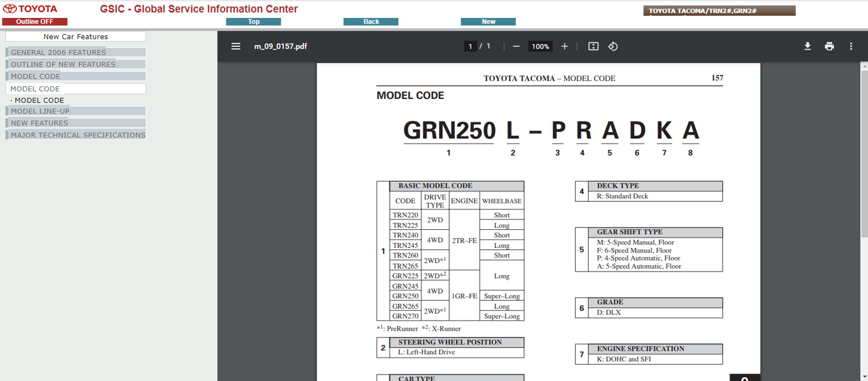This screenshot has width=868, height=381.
Task: Open the PDF more actions menu
Action: click(x=851, y=46)
